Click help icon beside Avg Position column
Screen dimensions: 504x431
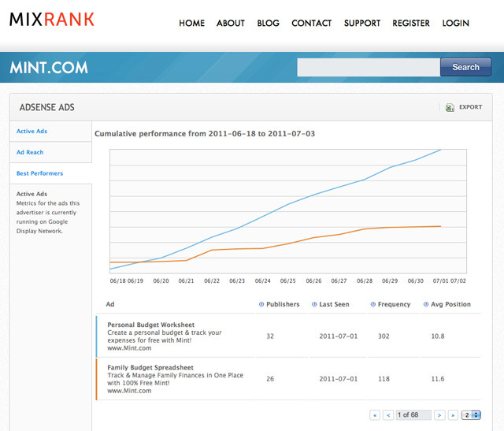point(425,304)
